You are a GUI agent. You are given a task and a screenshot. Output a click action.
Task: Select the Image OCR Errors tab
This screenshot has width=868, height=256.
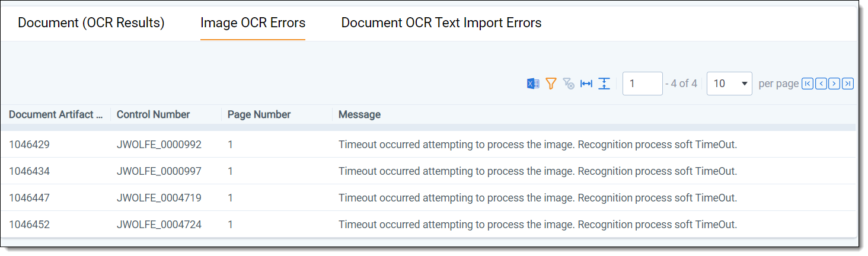(x=253, y=23)
